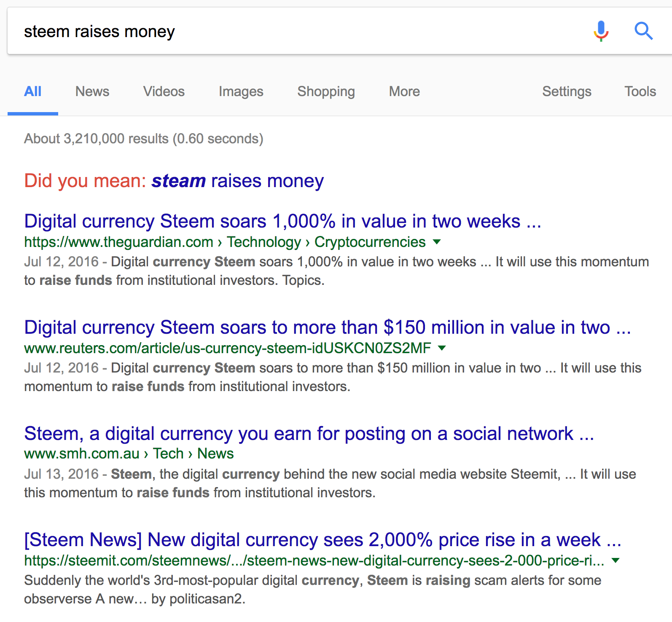Click the Reuters snippet mentioning '$150 million in value'
Viewport: 672px width, 622px height.
pyautogui.click(x=333, y=377)
